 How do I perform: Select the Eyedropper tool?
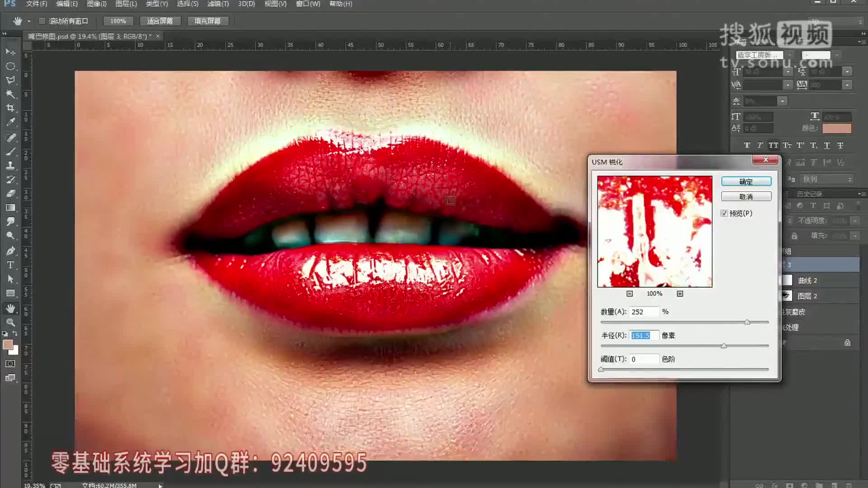click(10, 122)
